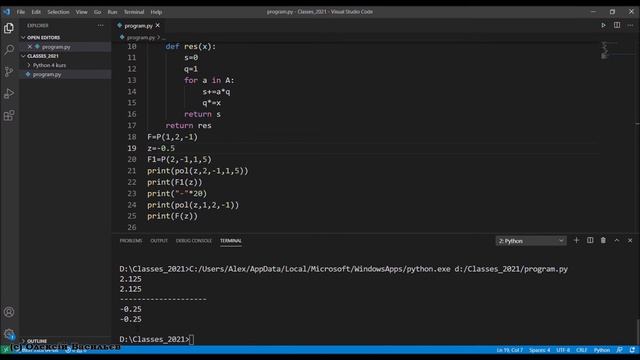
Task: Open the Edit menu
Action: [x=36, y=12]
